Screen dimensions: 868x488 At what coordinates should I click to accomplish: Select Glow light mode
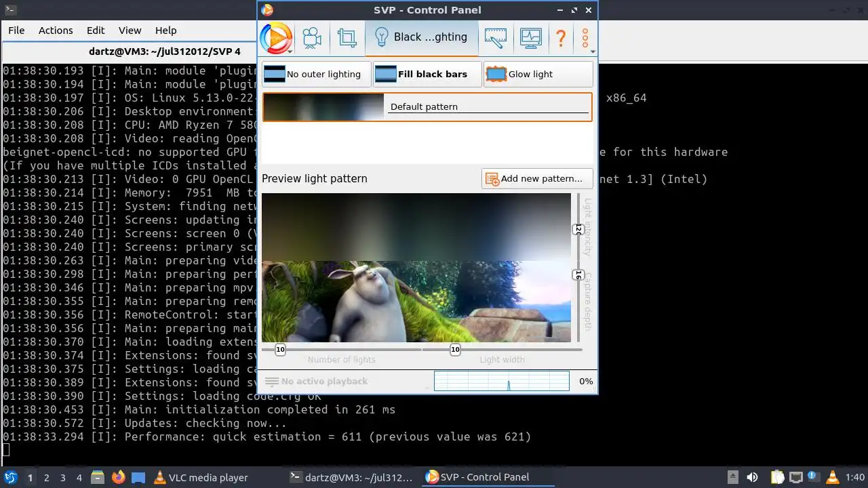tap(538, 75)
